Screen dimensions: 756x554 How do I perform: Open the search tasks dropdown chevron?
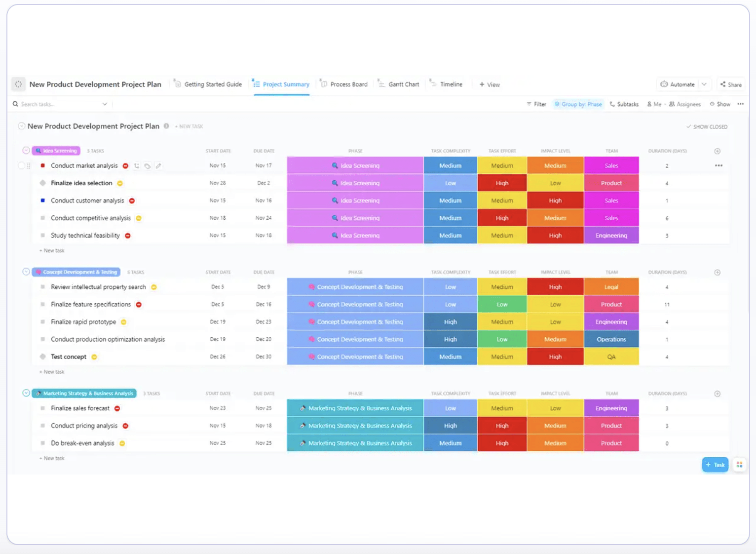pos(105,104)
